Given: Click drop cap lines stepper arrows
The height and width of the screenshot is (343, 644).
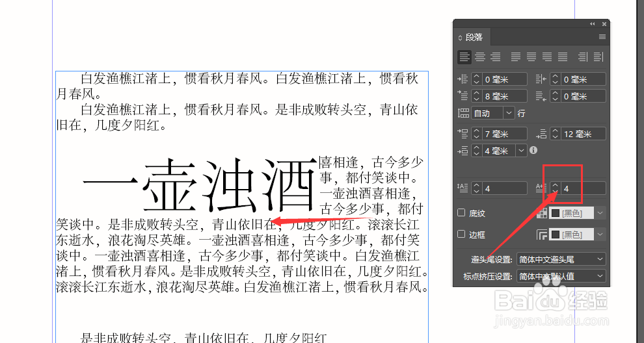Looking at the screenshot, I should pos(476,188).
